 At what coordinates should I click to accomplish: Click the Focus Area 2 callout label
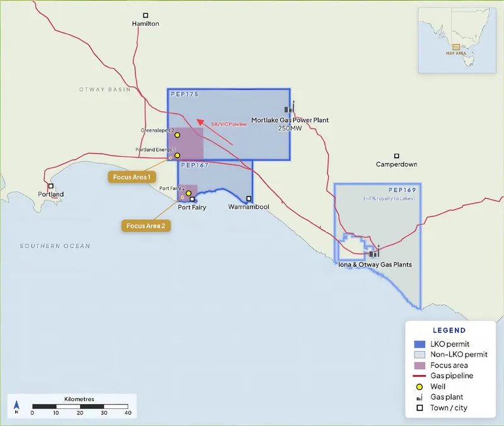[x=146, y=226]
